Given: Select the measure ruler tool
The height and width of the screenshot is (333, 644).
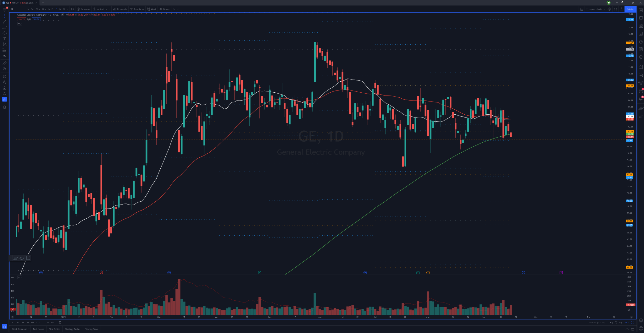Looking at the screenshot, I should (4, 63).
